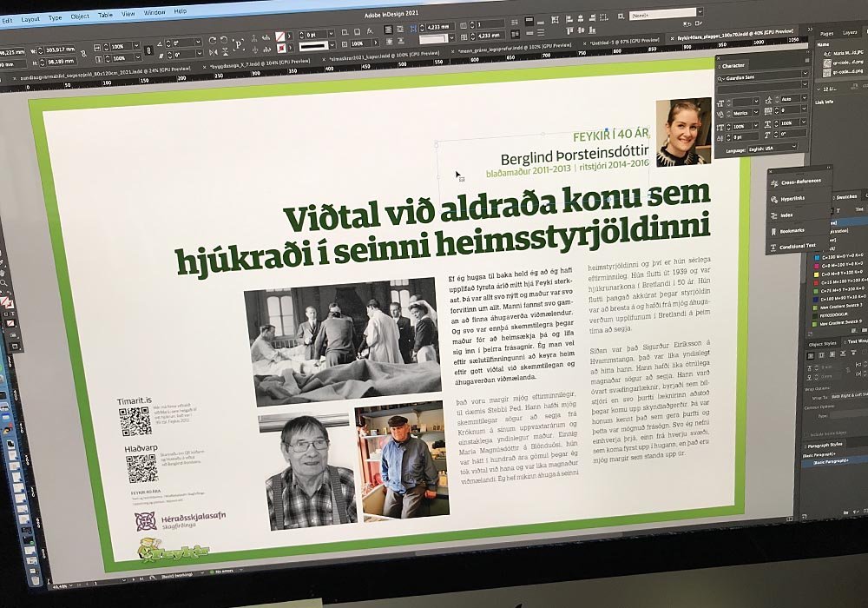
Task: Open the stroke weight dropdown
Action: (331, 34)
